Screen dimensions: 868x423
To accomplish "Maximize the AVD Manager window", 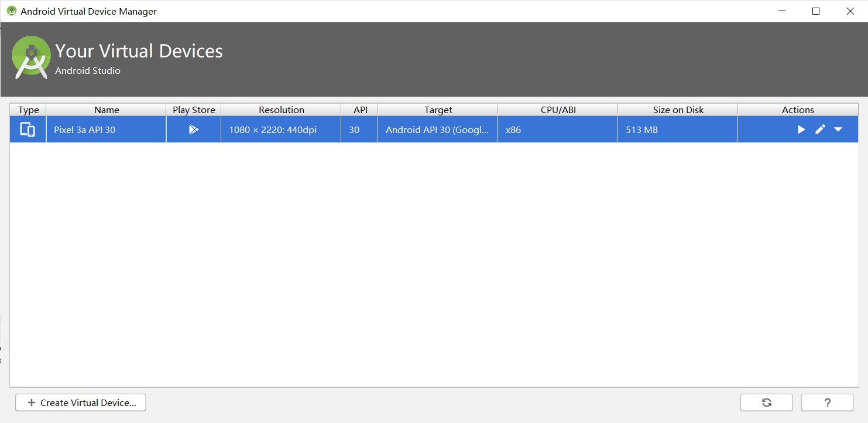I will coord(816,11).
